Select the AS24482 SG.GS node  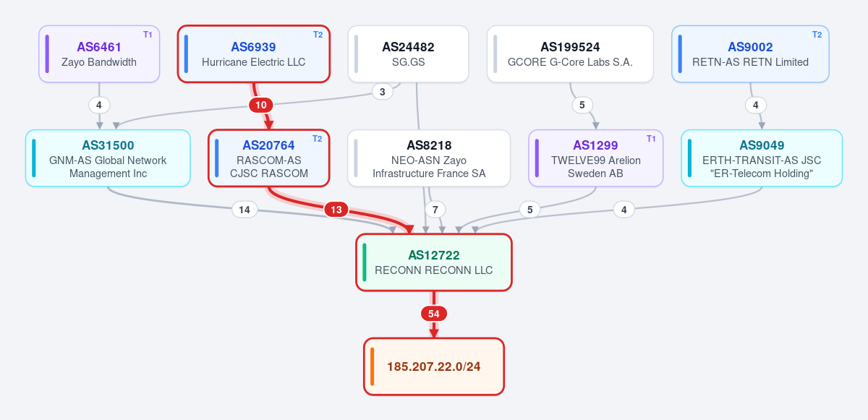pos(409,54)
